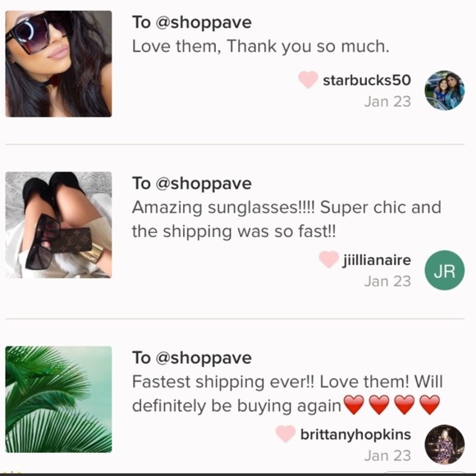Open brittanyhopkins' circular profile photo
Viewport: 476px width, 476px height.
point(445,445)
